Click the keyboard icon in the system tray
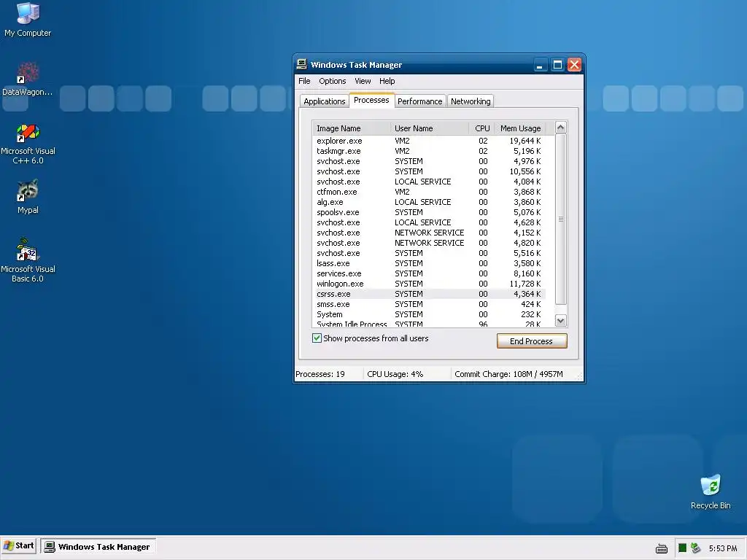Image resolution: width=747 pixels, height=560 pixels. tap(661, 548)
